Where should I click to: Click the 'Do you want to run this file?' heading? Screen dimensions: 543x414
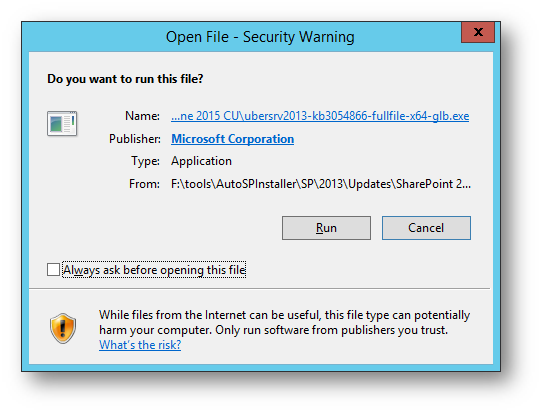click(x=125, y=79)
